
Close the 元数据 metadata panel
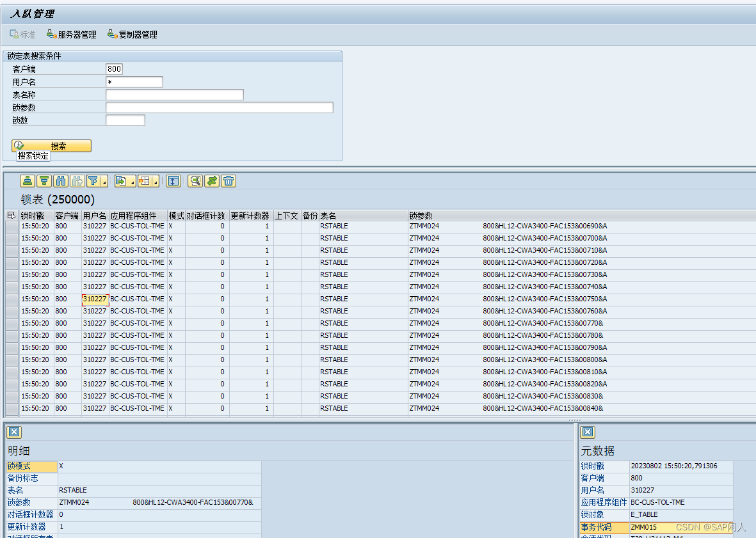pyautogui.click(x=588, y=432)
